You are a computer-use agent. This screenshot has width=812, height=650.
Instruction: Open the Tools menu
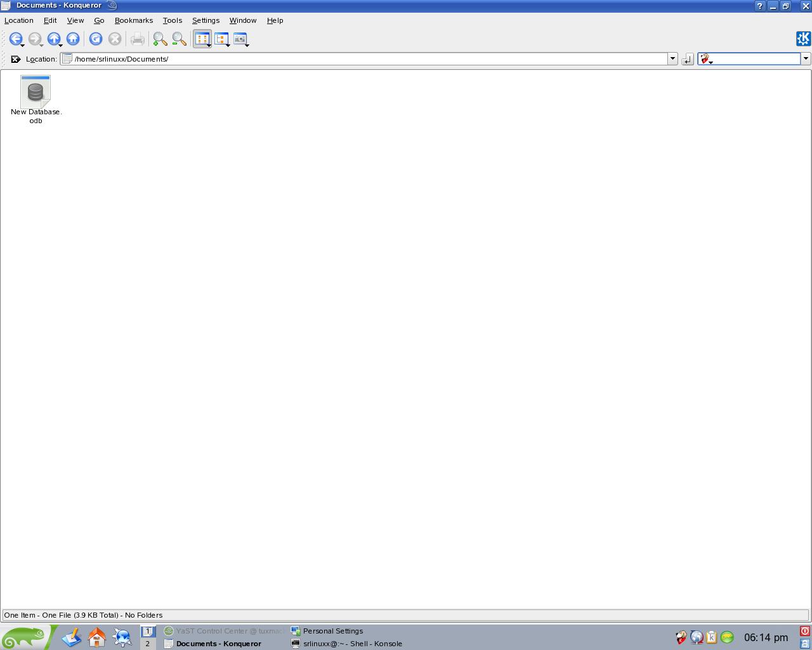point(173,20)
